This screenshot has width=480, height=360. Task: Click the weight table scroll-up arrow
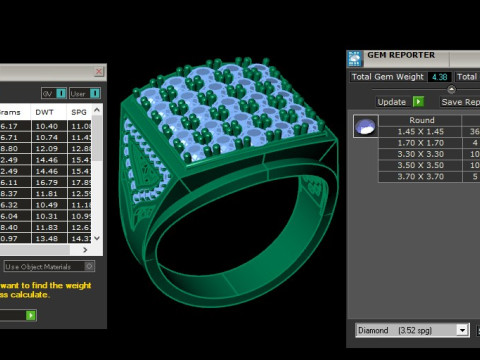pyautogui.click(x=97, y=109)
